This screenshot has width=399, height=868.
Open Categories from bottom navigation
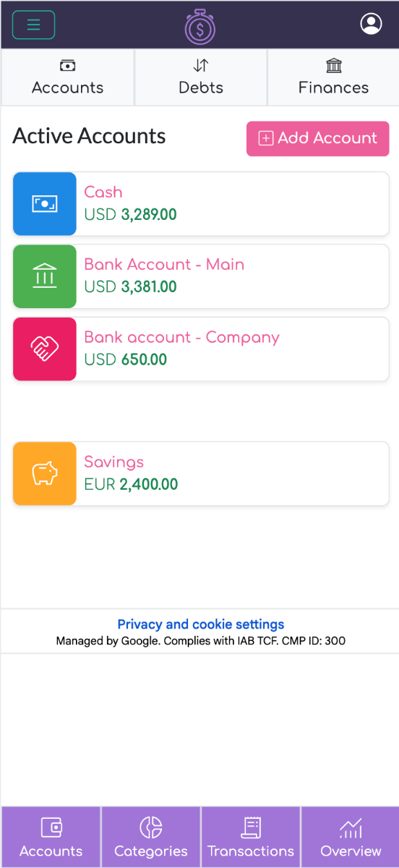tap(151, 837)
